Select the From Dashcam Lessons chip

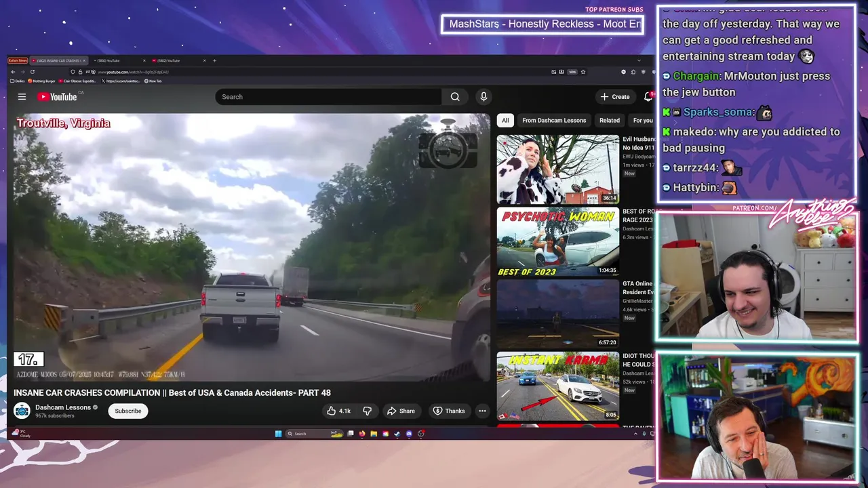(554, 121)
